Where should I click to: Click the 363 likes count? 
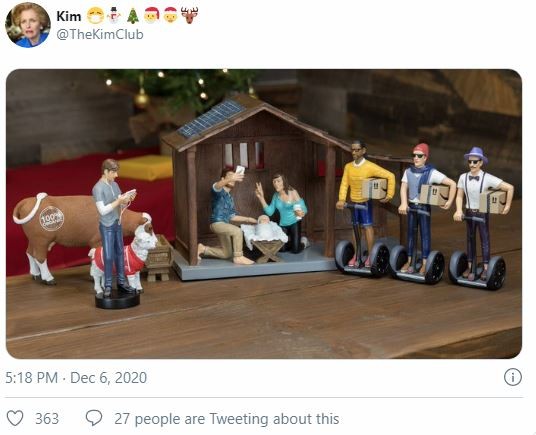pyautogui.click(x=47, y=419)
